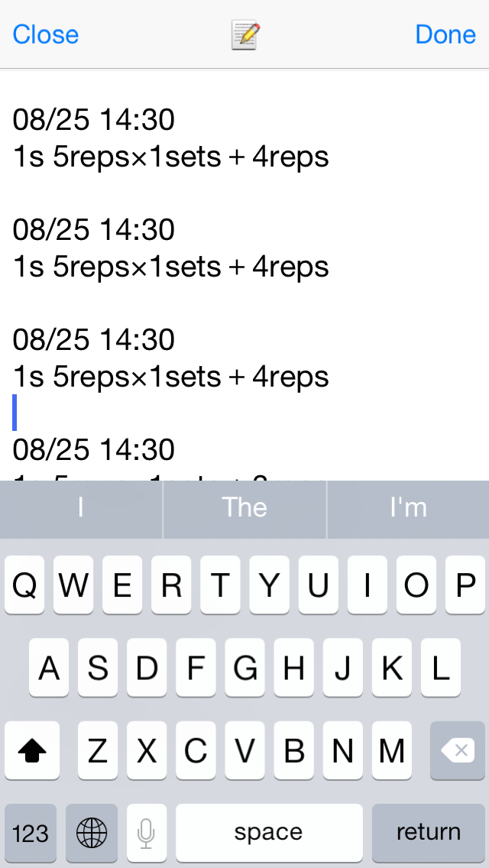Place cursor in first 08/25 14:30 line

pyautogui.click(x=93, y=119)
